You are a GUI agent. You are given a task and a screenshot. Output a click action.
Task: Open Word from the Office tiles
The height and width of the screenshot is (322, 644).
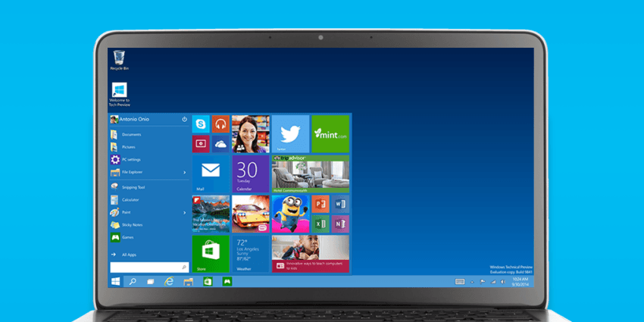coord(340,204)
